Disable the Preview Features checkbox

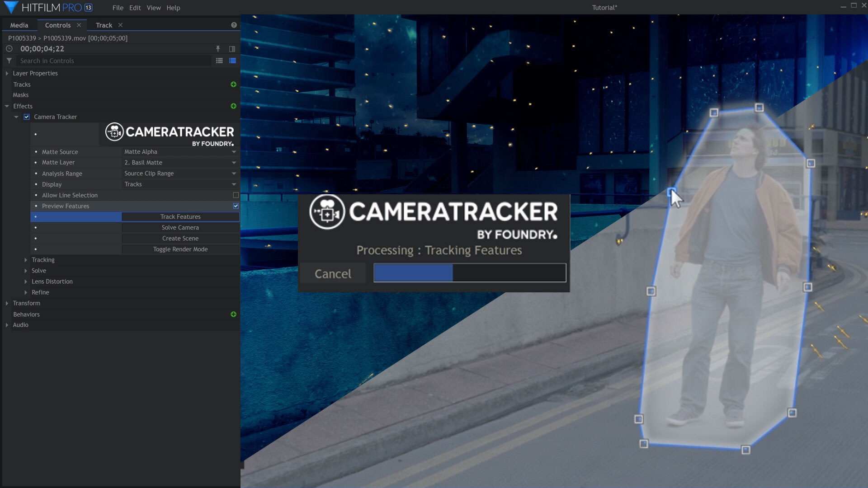(x=236, y=206)
